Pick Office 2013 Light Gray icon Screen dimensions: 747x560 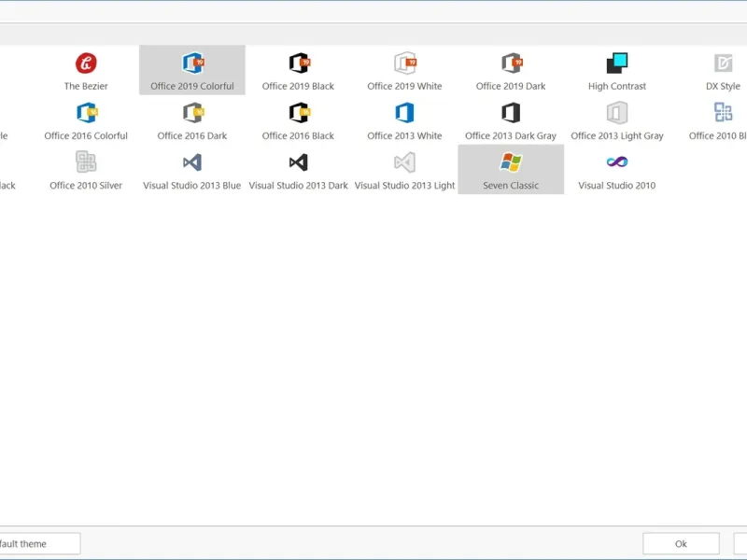617,113
